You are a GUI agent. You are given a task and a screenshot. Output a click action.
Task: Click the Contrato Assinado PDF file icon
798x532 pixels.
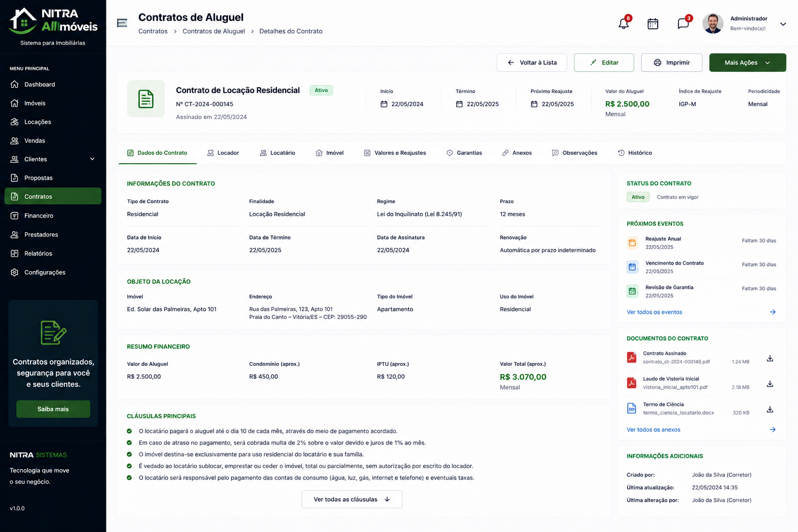632,357
